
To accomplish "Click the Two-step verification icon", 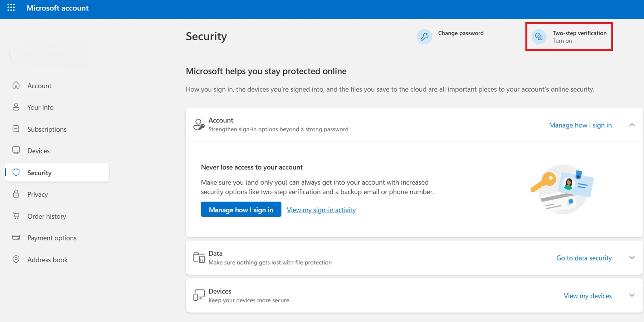I will pyautogui.click(x=538, y=36).
